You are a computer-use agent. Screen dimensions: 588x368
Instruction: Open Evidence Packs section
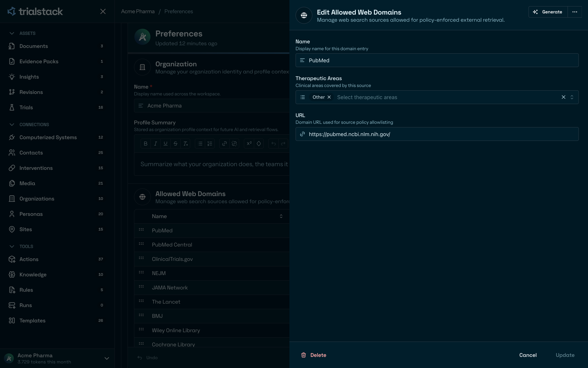tap(57, 61)
